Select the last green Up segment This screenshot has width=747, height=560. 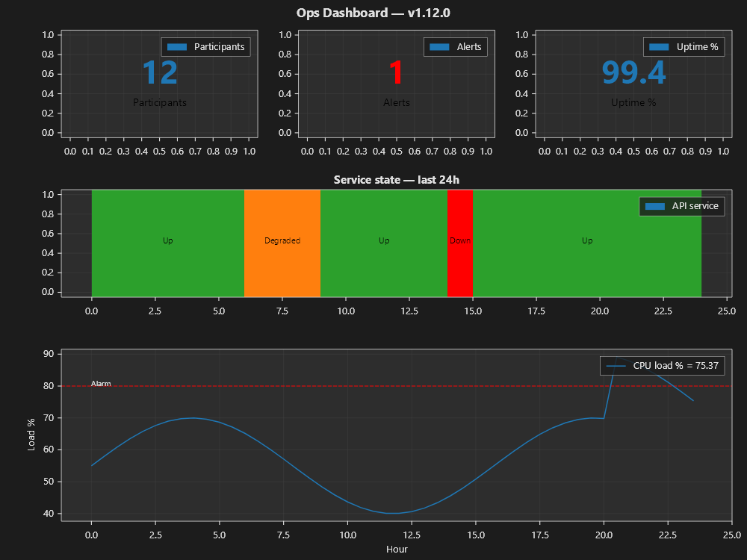[587, 243]
